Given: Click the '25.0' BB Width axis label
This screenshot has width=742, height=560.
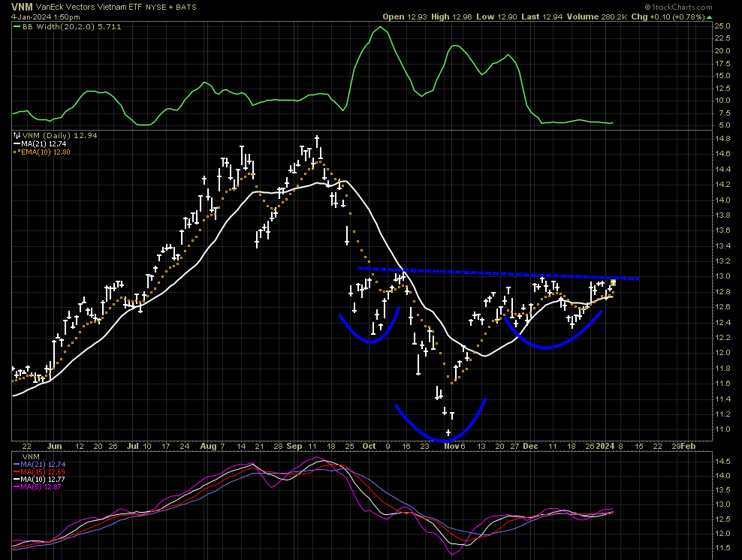Looking at the screenshot, I should (722, 26).
